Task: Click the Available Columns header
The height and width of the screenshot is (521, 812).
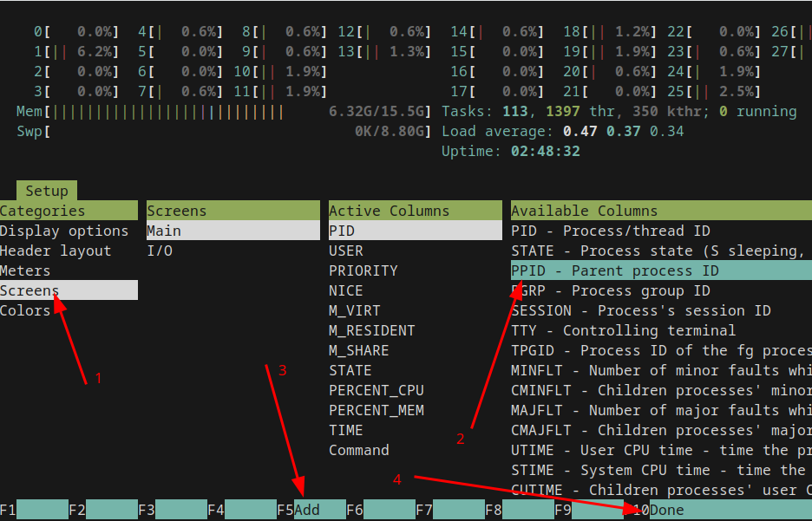Action: pyautogui.click(x=661, y=211)
